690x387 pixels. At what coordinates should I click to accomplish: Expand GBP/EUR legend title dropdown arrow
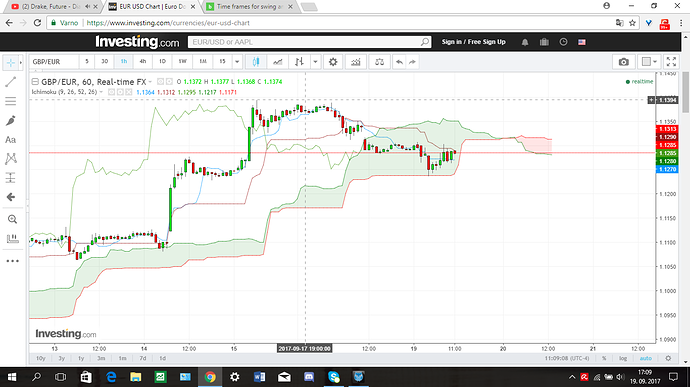coord(150,81)
